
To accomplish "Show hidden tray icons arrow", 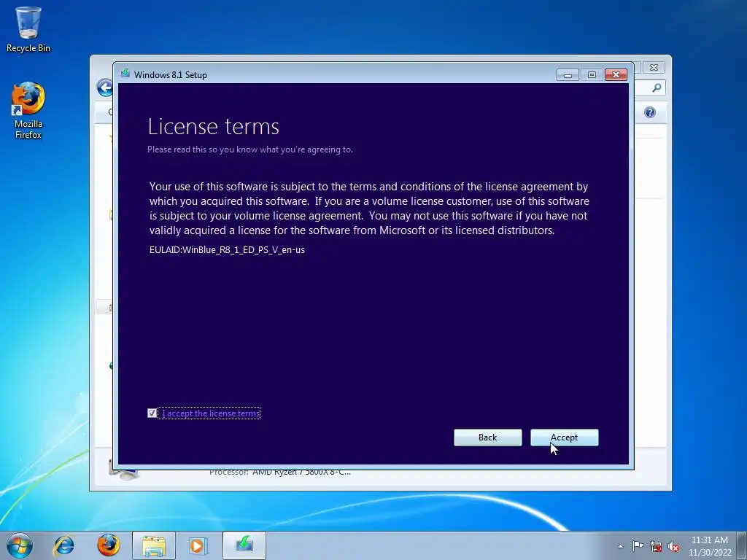I will coord(620,546).
